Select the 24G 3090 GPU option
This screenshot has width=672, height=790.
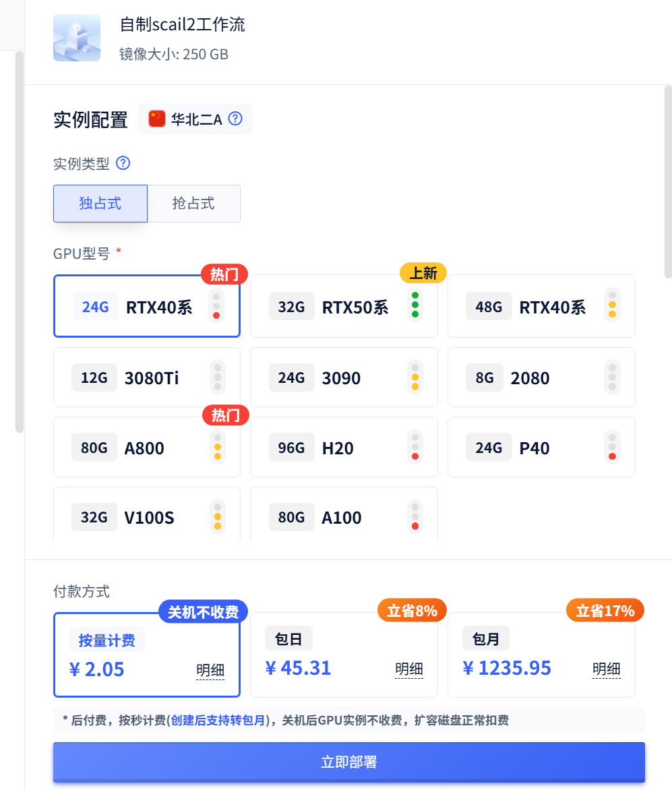[344, 377]
